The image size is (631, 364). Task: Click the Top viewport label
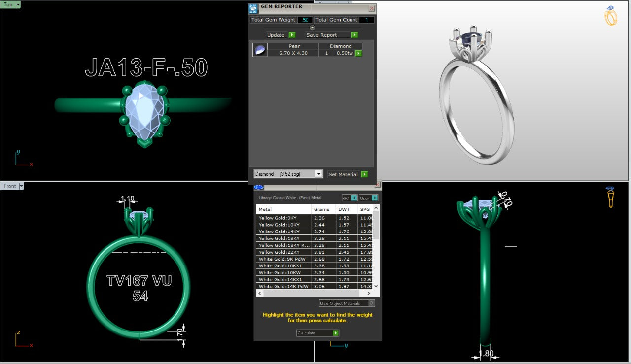pyautogui.click(x=8, y=4)
